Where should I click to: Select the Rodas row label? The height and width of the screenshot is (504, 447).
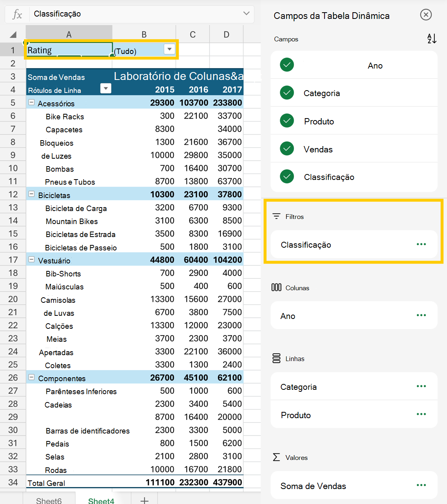point(56,470)
